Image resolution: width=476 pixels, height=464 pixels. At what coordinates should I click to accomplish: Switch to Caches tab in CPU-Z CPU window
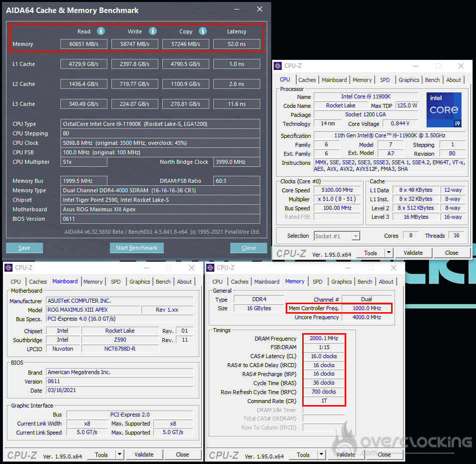(307, 80)
